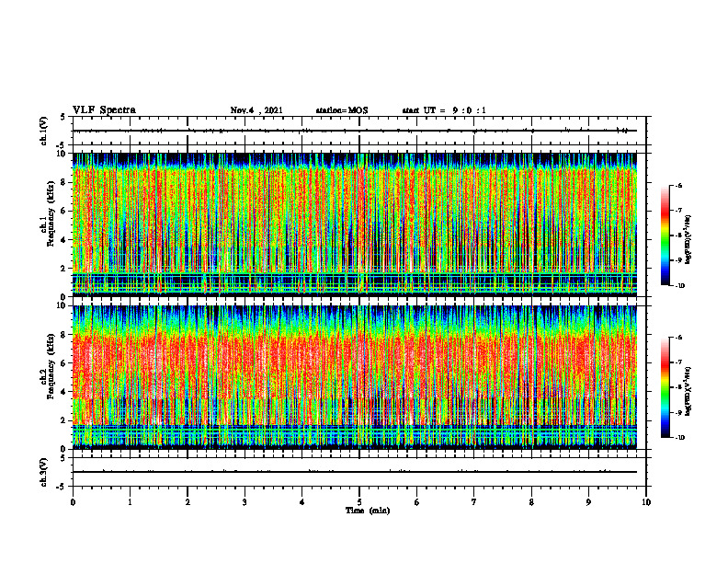Screen dimensions: 728x563
Task: Click time axis tick label "1"
Action: [130, 502]
